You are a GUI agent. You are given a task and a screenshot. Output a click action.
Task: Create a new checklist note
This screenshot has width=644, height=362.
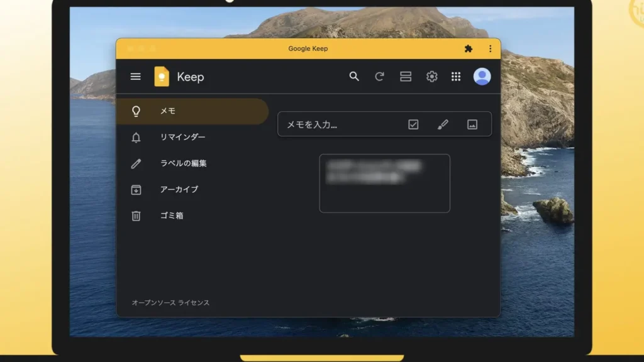point(413,124)
